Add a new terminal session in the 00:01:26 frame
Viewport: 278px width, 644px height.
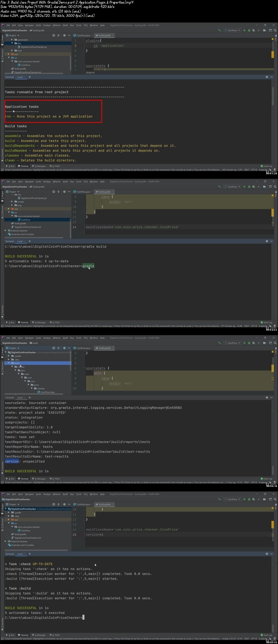coord(30,77)
